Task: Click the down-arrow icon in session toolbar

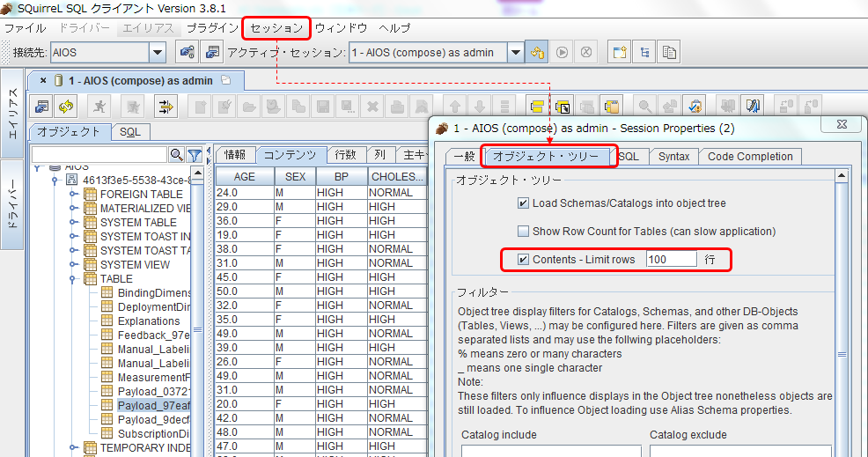Action: [x=480, y=106]
